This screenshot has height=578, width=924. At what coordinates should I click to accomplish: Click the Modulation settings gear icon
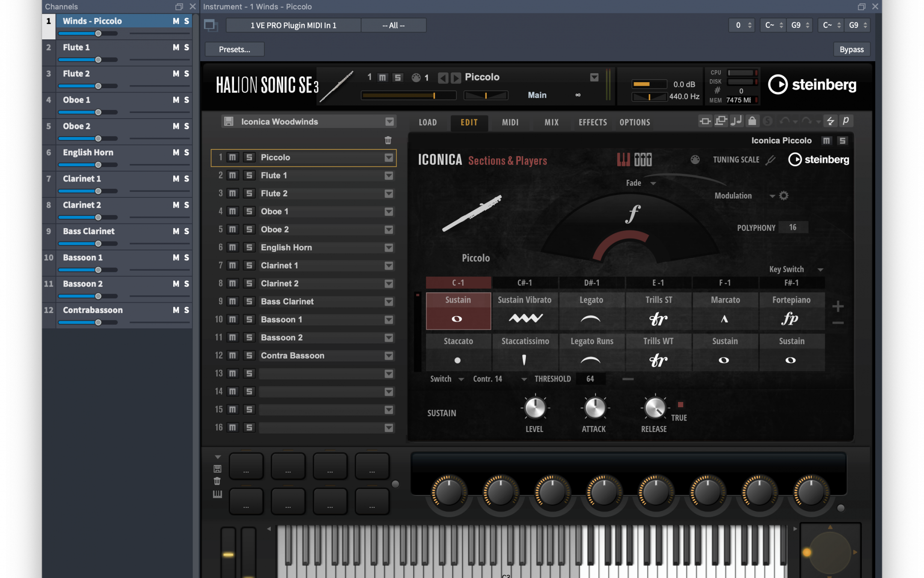[x=784, y=196]
